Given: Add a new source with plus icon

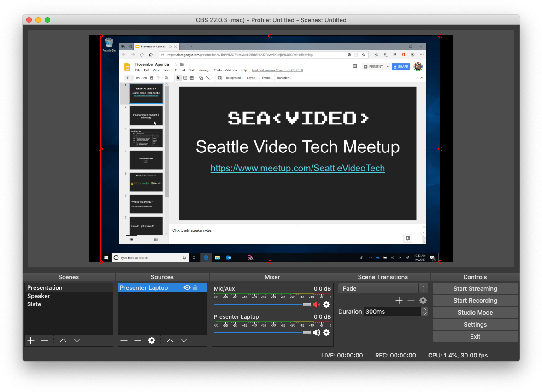Looking at the screenshot, I should [124, 340].
